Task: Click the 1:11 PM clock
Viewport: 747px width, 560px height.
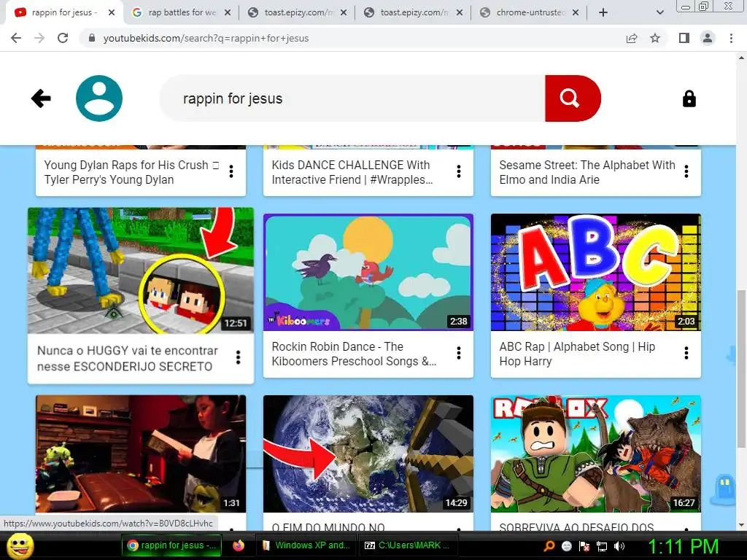Action: click(x=683, y=546)
